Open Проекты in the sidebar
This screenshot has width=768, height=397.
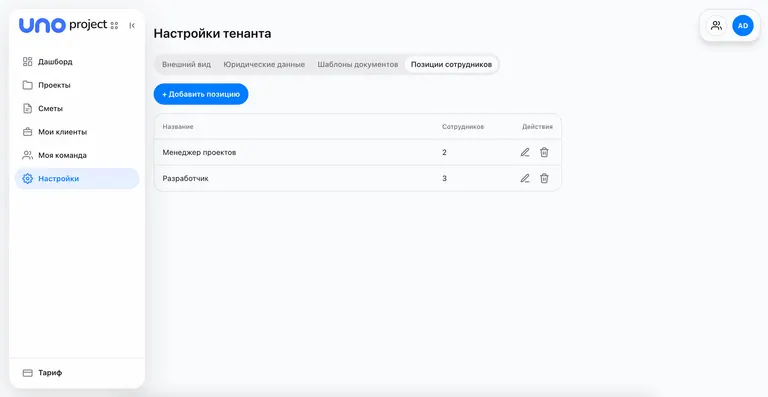coord(77,85)
